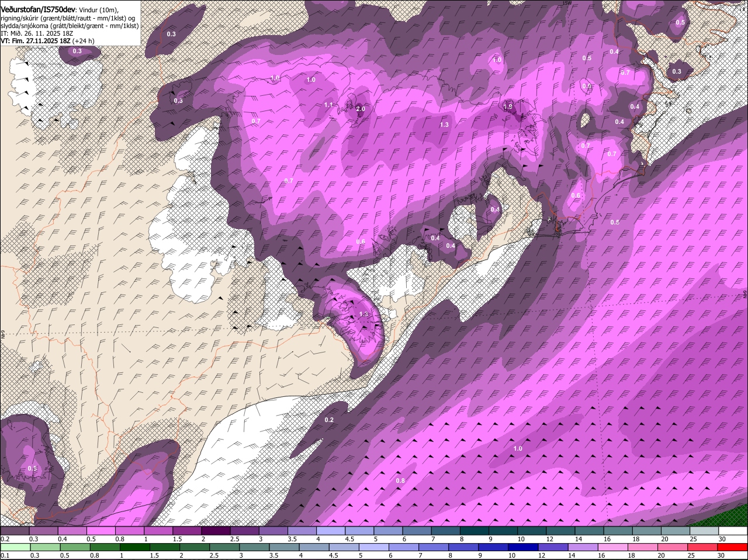
Task: Click the 18 tick label in the lower legend
Action: (631, 555)
